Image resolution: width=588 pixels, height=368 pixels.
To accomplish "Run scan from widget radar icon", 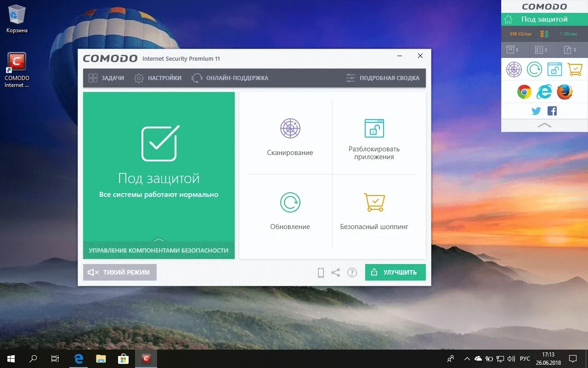I will click(514, 69).
